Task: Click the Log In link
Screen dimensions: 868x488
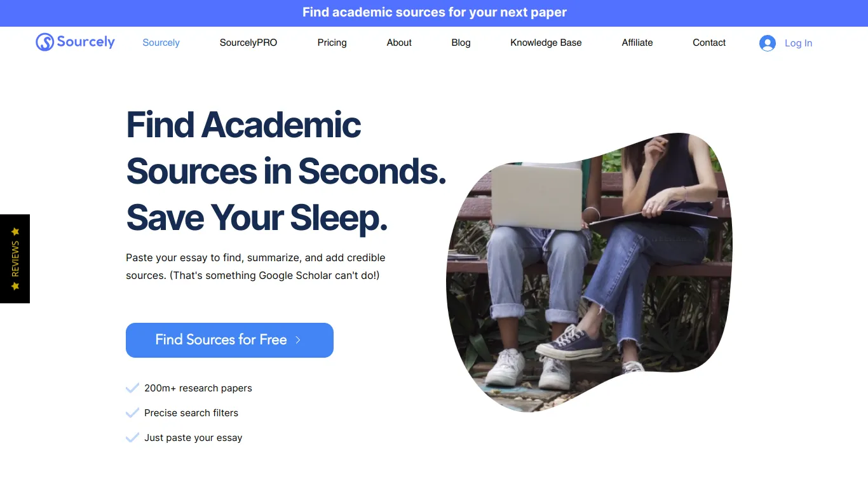Action: (x=798, y=43)
